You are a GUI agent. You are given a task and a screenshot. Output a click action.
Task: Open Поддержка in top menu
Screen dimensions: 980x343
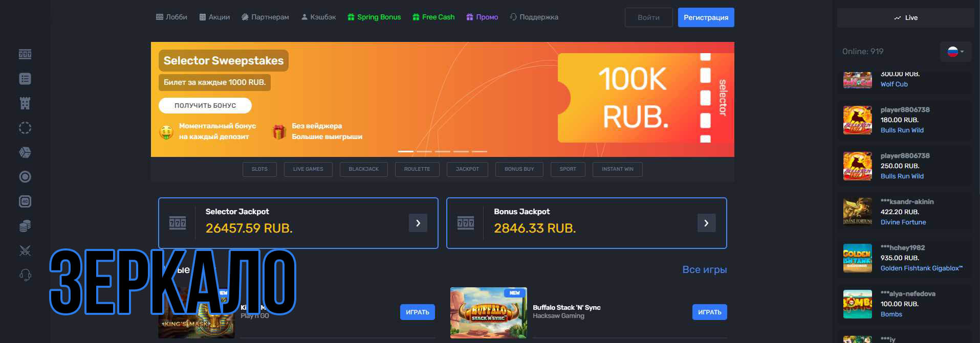tap(534, 17)
